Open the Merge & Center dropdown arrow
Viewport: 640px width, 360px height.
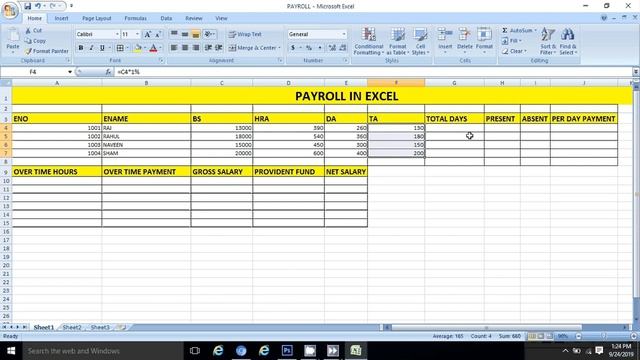280,48
